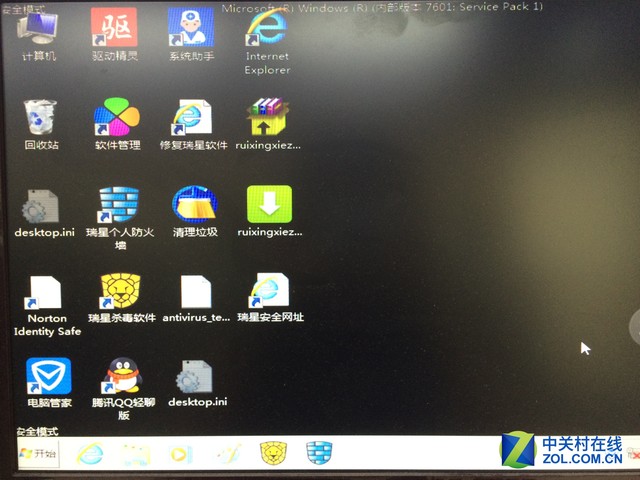640x480 pixels.
Task: Select the Internet Explorer desktop icon
Action: (267, 42)
